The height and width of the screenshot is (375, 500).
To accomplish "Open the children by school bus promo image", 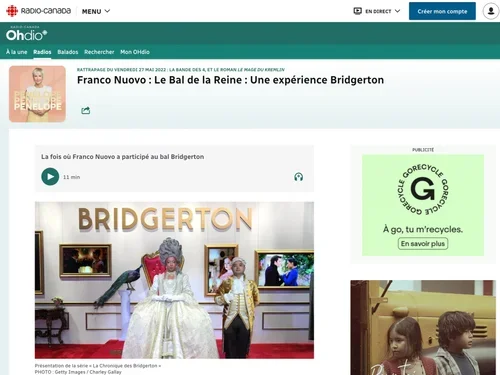I will pos(423,327).
